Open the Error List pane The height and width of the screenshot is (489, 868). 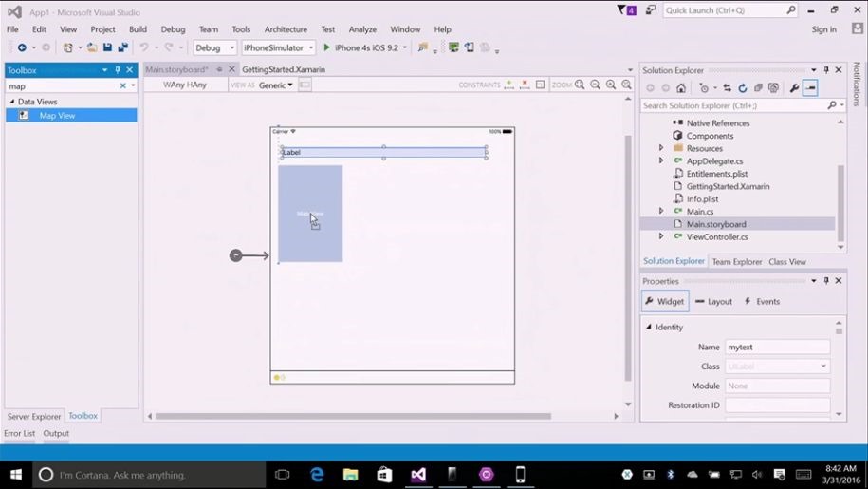click(19, 433)
